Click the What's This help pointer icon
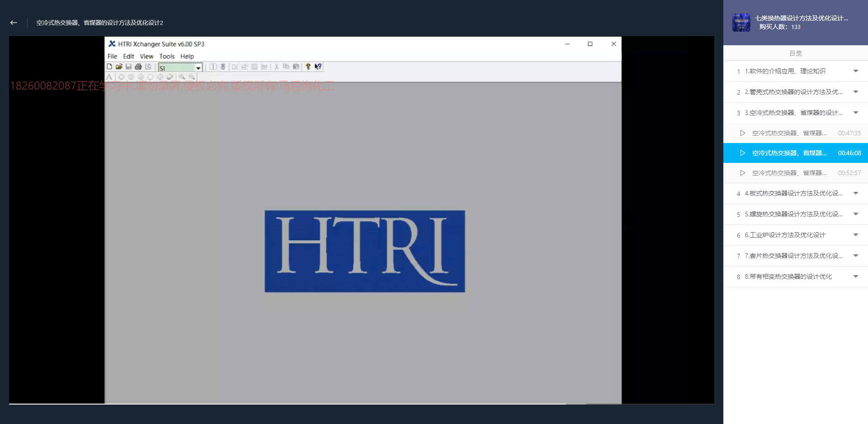Screen dimensions: 868x424 (x=318, y=67)
